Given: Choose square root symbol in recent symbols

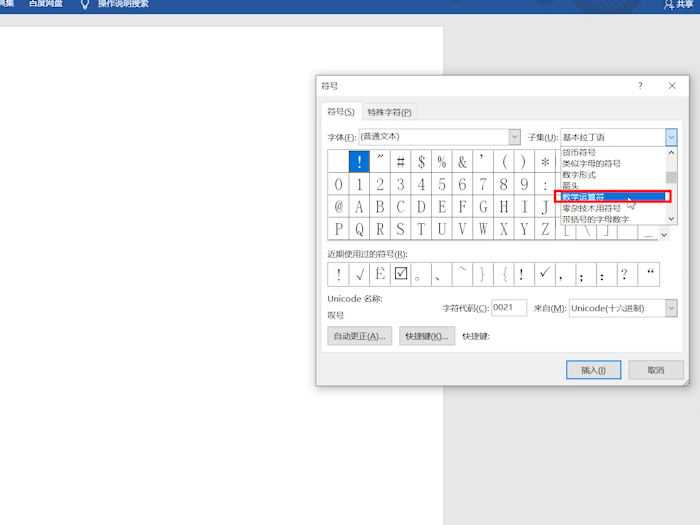Looking at the screenshot, I should (x=359, y=274).
